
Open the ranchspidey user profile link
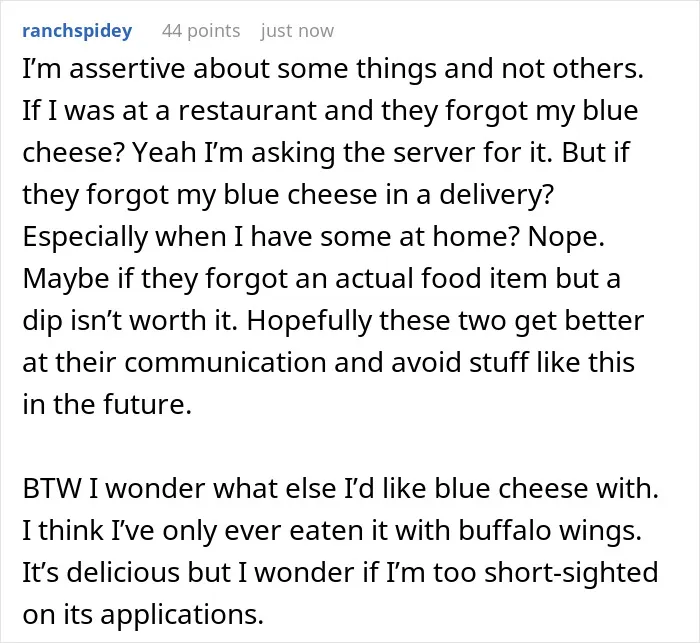77,31
